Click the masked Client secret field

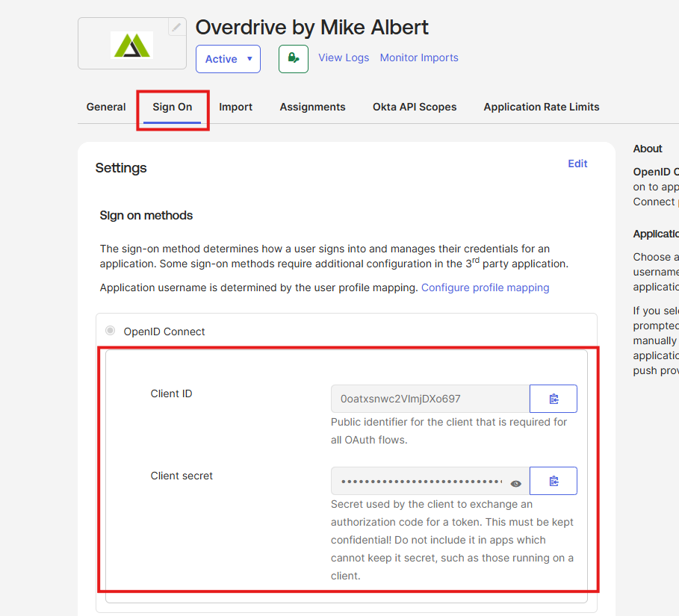pyautogui.click(x=421, y=481)
